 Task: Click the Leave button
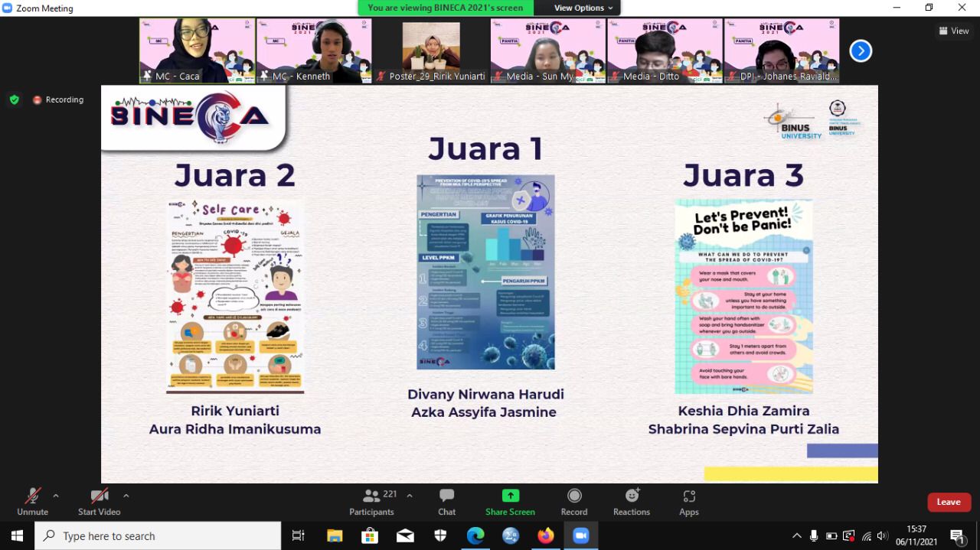pyautogui.click(x=949, y=502)
